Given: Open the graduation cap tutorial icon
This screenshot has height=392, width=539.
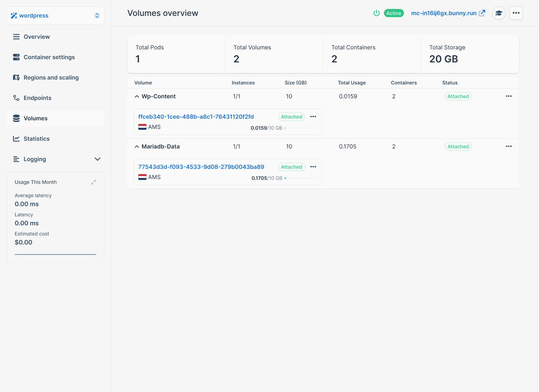Looking at the screenshot, I should [x=499, y=13].
